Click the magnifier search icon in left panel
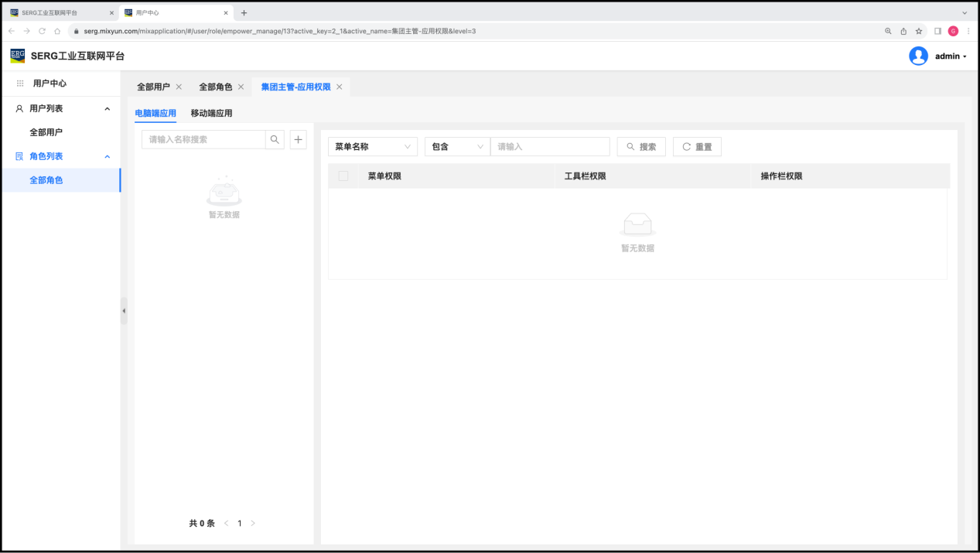 (275, 140)
